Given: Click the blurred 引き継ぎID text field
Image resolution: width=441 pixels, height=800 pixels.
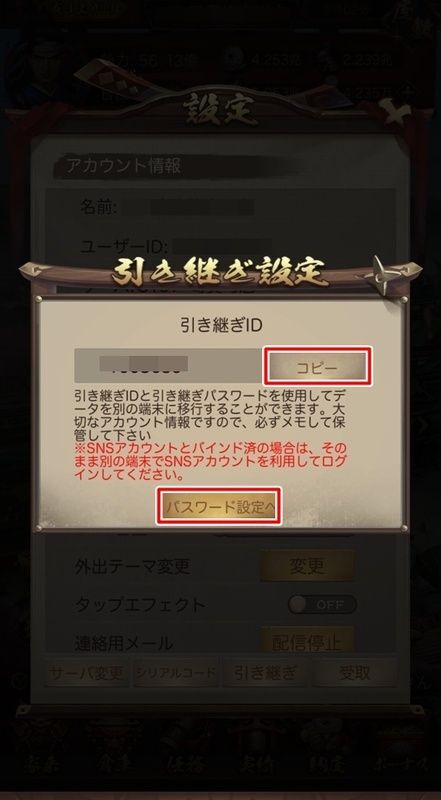Looking at the screenshot, I should [169, 366].
